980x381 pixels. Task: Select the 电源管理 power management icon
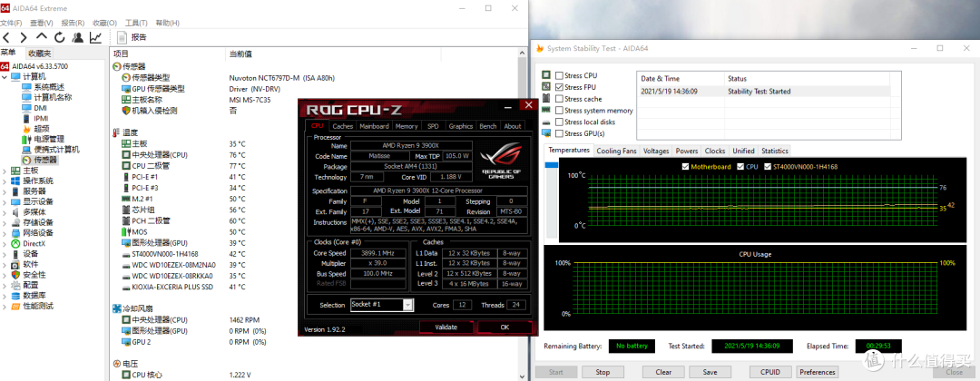click(27, 139)
